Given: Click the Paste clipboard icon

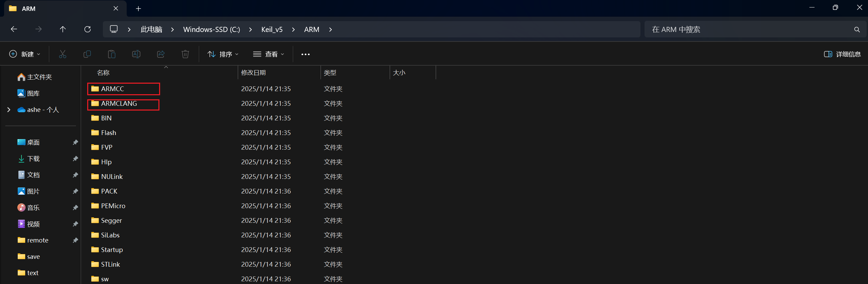Looking at the screenshot, I should pos(112,54).
